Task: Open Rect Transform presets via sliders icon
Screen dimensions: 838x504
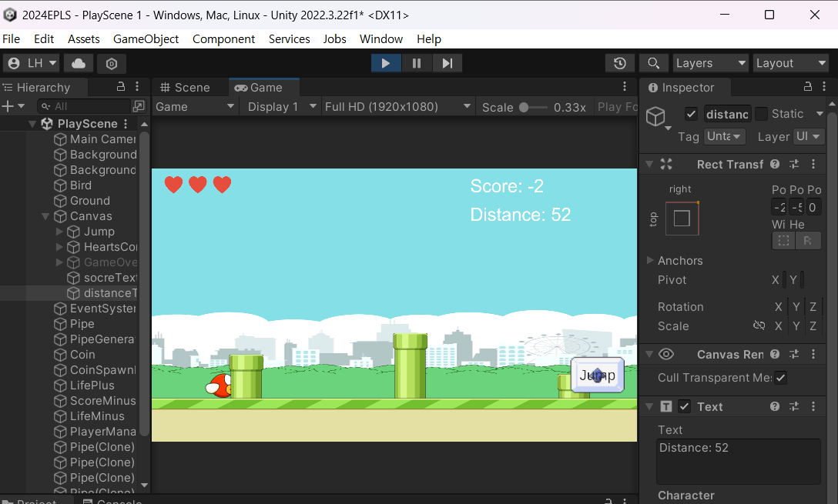Action: 793,164
